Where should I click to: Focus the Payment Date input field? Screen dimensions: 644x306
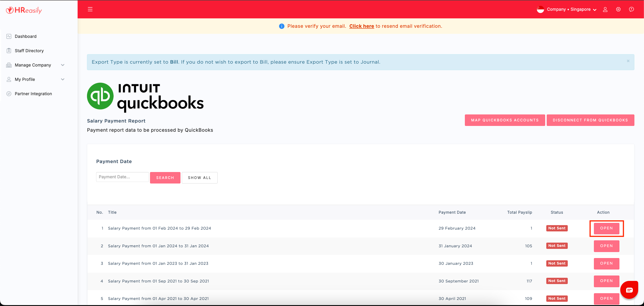(x=122, y=177)
